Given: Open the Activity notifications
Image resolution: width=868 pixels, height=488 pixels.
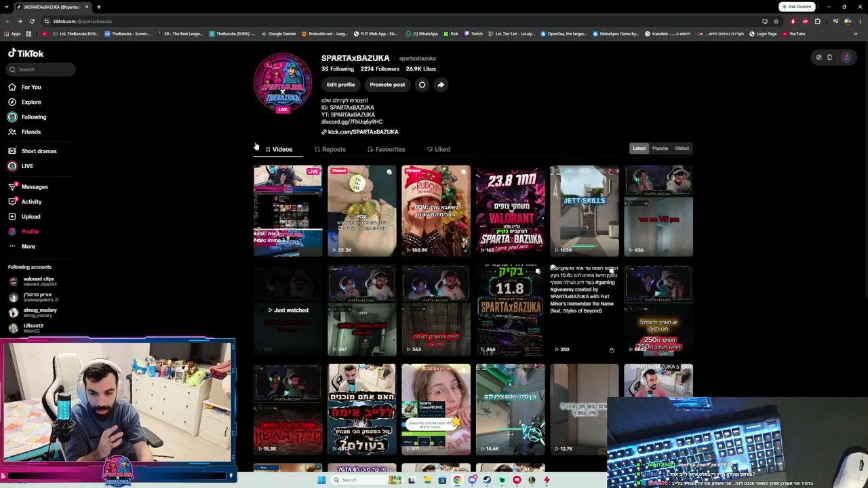Looking at the screenshot, I should click(x=25, y=201).
